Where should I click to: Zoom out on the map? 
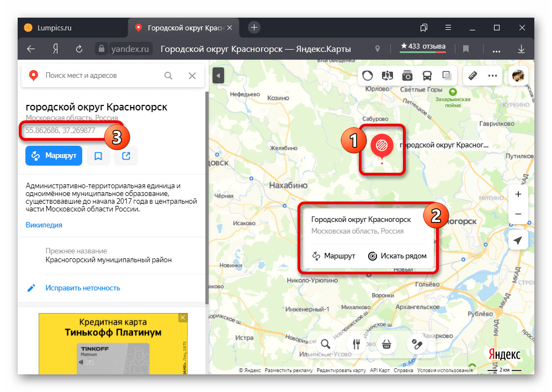(x=518, y=214)
